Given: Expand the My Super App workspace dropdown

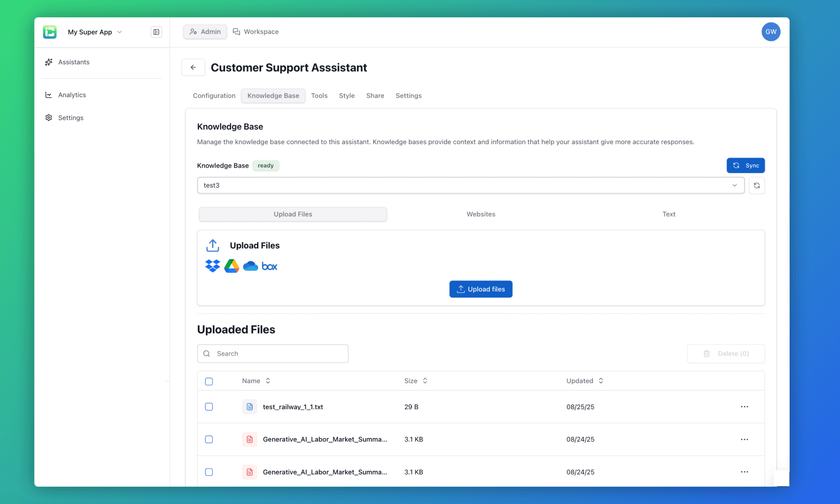Looking at the screenshot, I should click(119, 31).
